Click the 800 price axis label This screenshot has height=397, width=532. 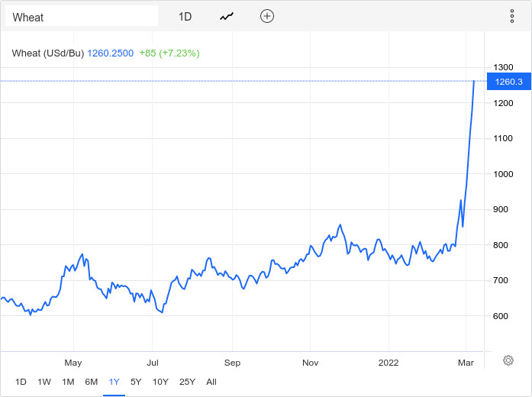(501, 244)
